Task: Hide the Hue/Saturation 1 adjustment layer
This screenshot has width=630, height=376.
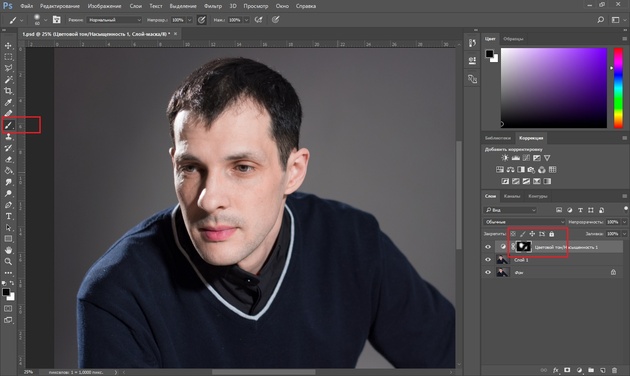Action: (x=488, y=247)
